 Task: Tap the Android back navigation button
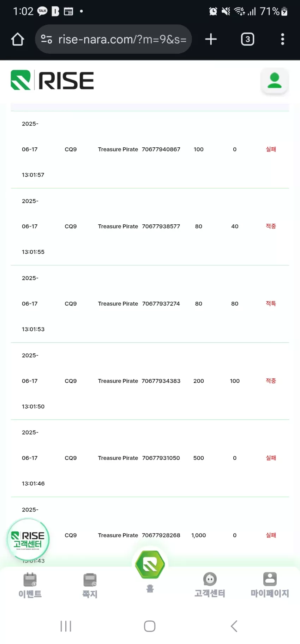(x=234, y=626)
